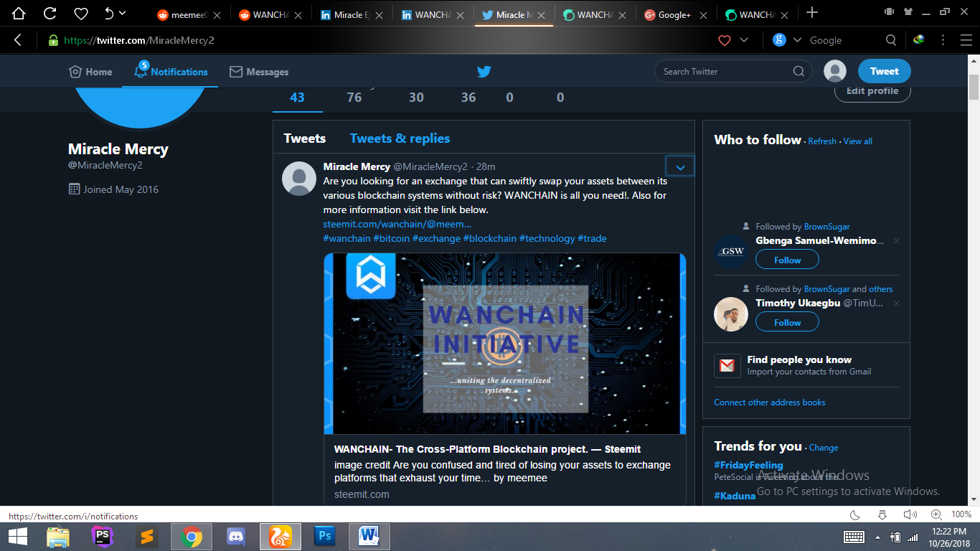The width and height of the screenshot is (980, 551).
Task: Change Trends for you
Action: tap(824, 448)
